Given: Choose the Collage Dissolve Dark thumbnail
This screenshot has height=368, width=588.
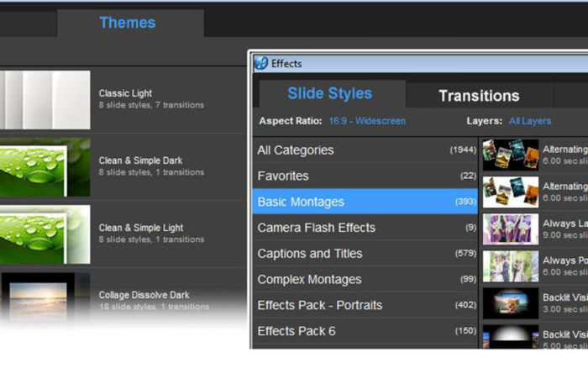Looking at the screenshot, I should point(45,297).
